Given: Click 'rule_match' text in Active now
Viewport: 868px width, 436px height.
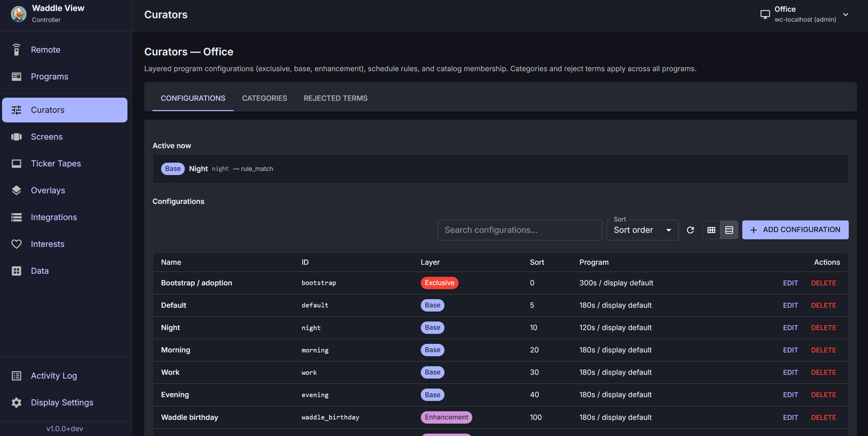Looking at the screenshot, I should 257,169.
